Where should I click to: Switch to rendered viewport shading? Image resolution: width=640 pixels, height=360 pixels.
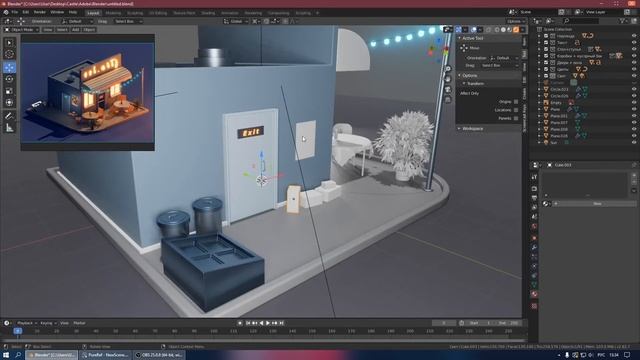tap(516, 30)
